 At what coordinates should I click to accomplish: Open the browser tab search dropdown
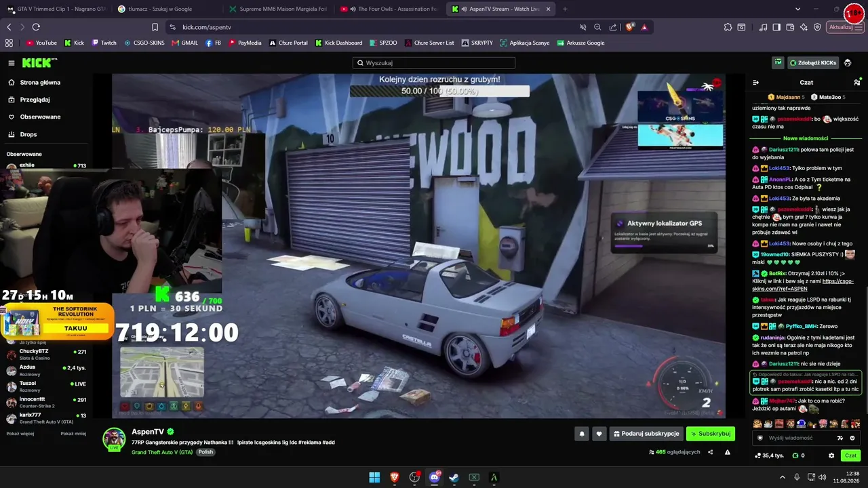click(x=797, y=9)
